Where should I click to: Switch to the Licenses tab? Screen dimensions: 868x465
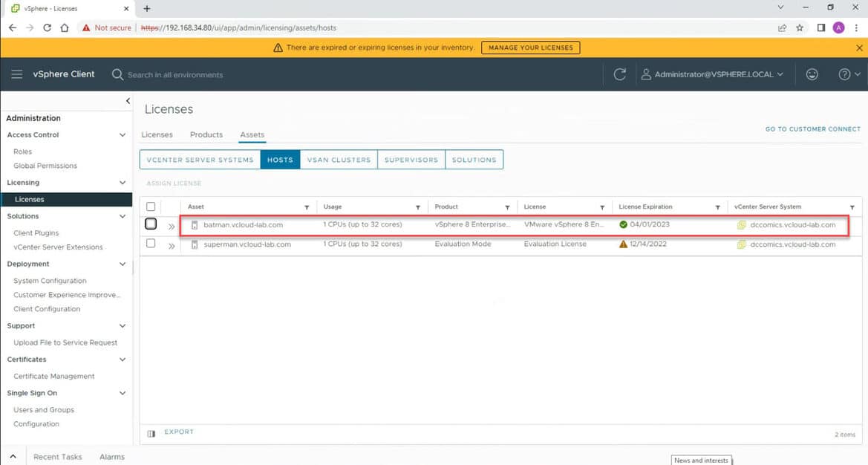click(157, 134)
